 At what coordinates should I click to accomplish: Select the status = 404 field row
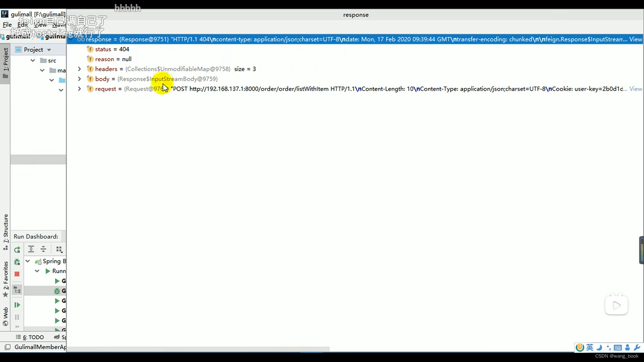355,49
